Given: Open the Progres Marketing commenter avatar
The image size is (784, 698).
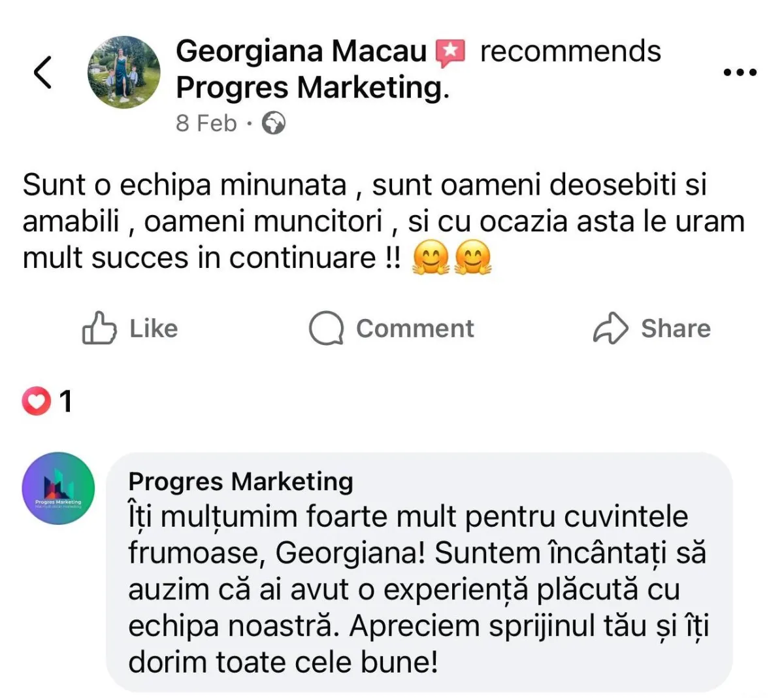Looking at the screenshot, I should (59, 488).
